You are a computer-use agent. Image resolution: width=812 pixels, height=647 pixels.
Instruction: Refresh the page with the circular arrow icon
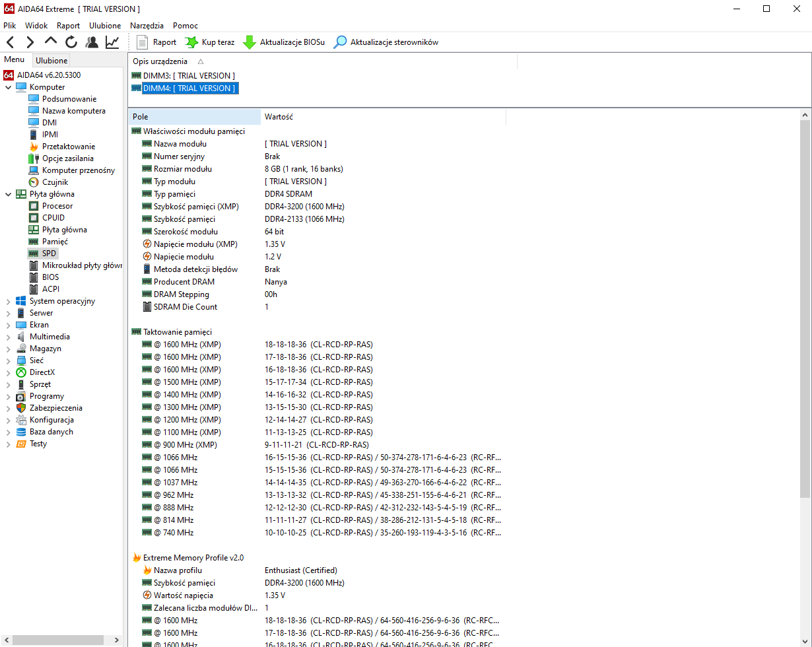(71, 42)
